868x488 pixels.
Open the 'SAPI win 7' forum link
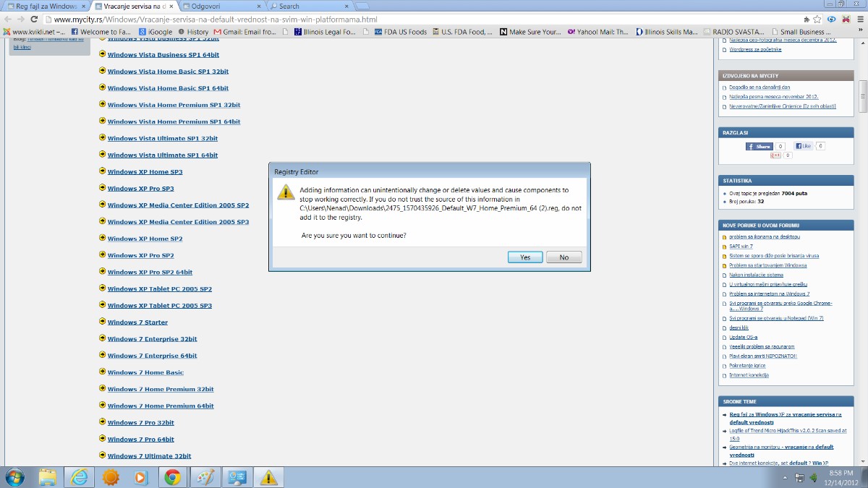pos(741,246)
